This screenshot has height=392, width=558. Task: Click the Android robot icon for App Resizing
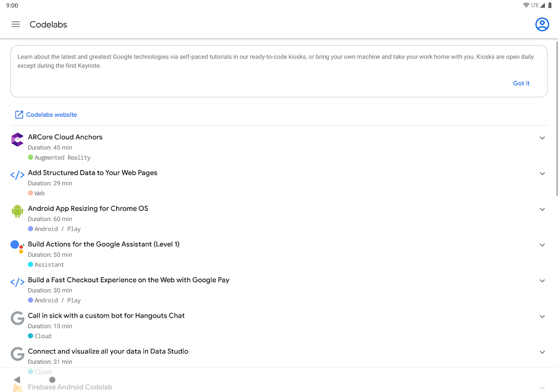pyautogui.click(x=17, y=211)
